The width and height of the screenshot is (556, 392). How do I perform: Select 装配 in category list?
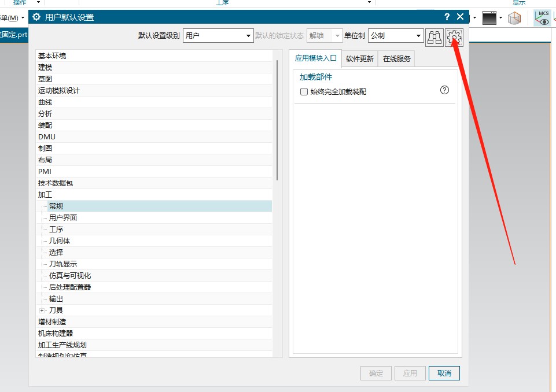click(x=154, y=125)
